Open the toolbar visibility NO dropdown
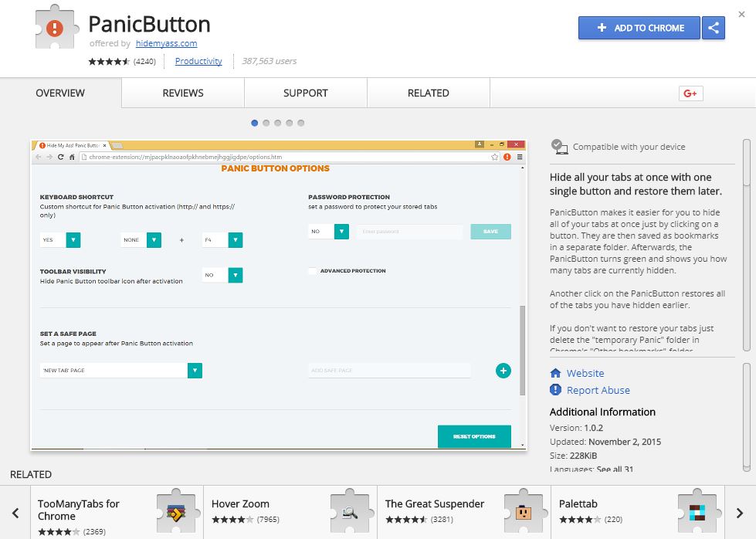756x539 pixels. (222, 275)
